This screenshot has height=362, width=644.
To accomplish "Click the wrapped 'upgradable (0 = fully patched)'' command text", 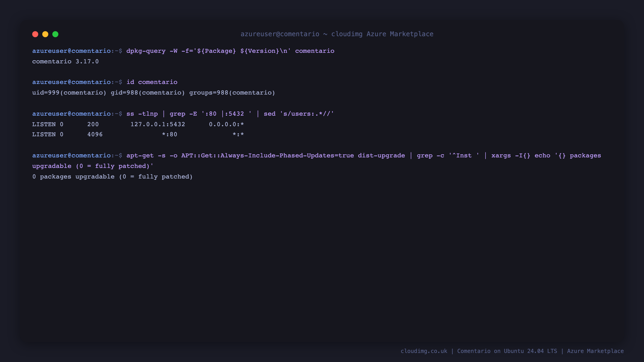I will 93,166.
